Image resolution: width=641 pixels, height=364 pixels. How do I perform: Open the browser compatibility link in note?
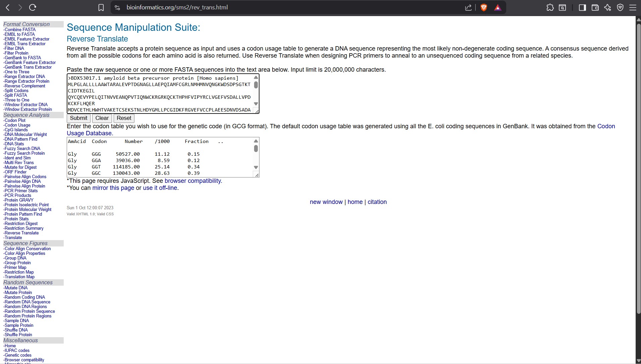pos(193,181)
